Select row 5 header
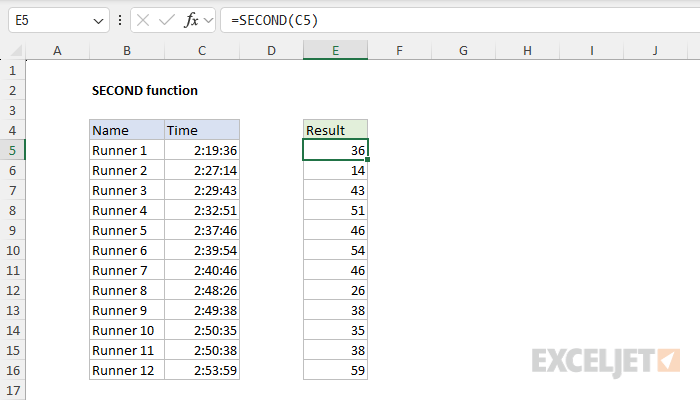 pos(12,150)
